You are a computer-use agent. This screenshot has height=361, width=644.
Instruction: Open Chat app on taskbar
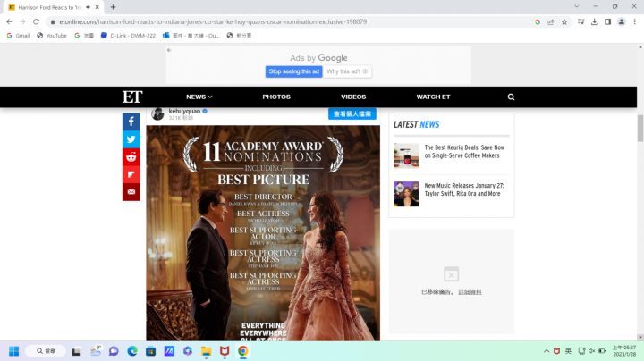pyautogui.click(x=114, y=351)
